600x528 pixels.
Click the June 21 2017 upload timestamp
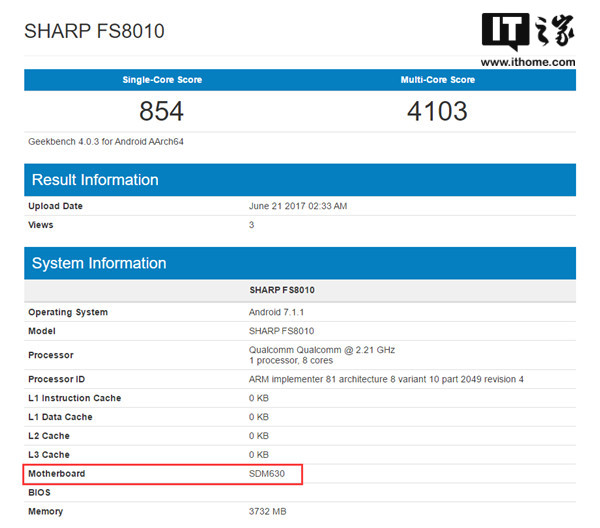point(298,206)
